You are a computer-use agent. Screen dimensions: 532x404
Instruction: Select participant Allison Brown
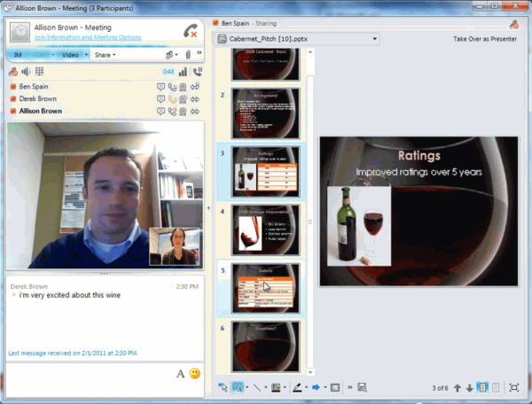click(41, 111)
